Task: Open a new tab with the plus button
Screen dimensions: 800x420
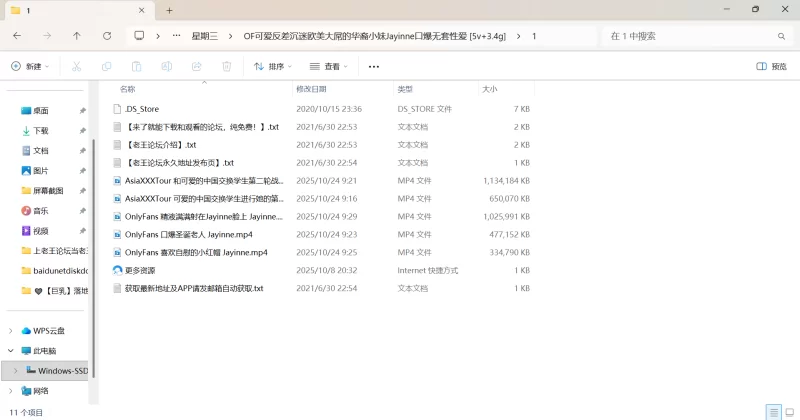Action: coord(169,10)
